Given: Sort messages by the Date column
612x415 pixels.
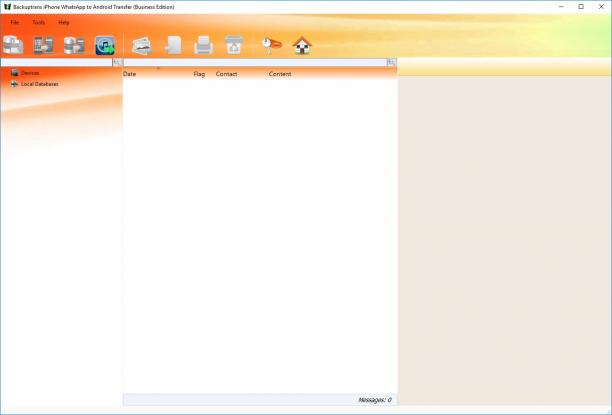Looking at the screenshot, I should (x=130, y=74).
